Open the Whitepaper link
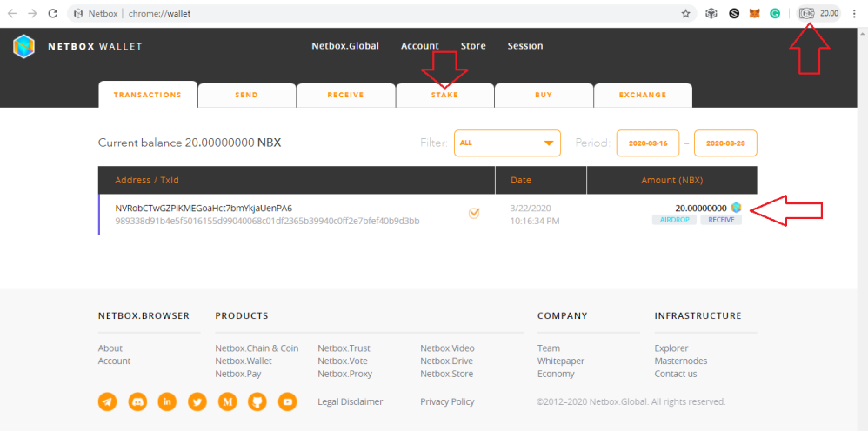The width and height of the screenshot is (868, 431). (x=561, y=361)
